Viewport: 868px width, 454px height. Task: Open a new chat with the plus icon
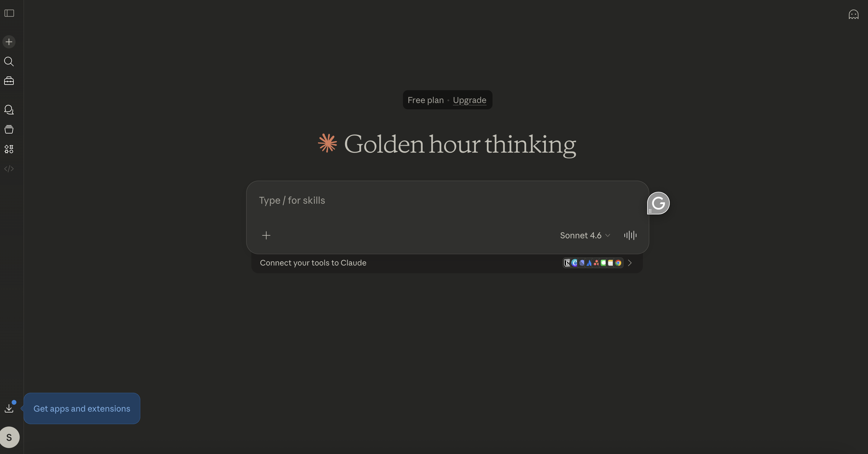(x=9, y=42)
